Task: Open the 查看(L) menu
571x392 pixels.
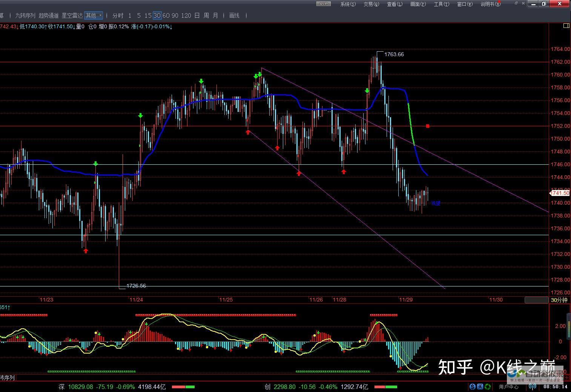Action: [x=394, y=4]
